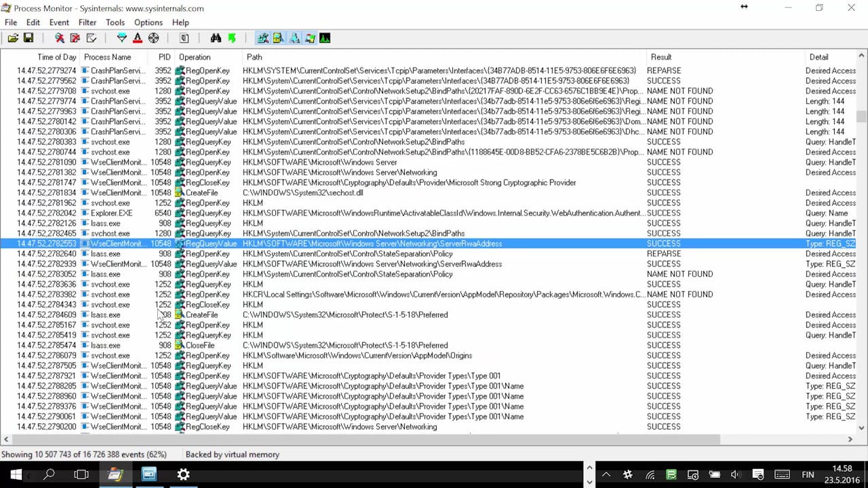Viewport: 868px width, 488px height.
Task: Open the Filter menu
Action: 87,22
